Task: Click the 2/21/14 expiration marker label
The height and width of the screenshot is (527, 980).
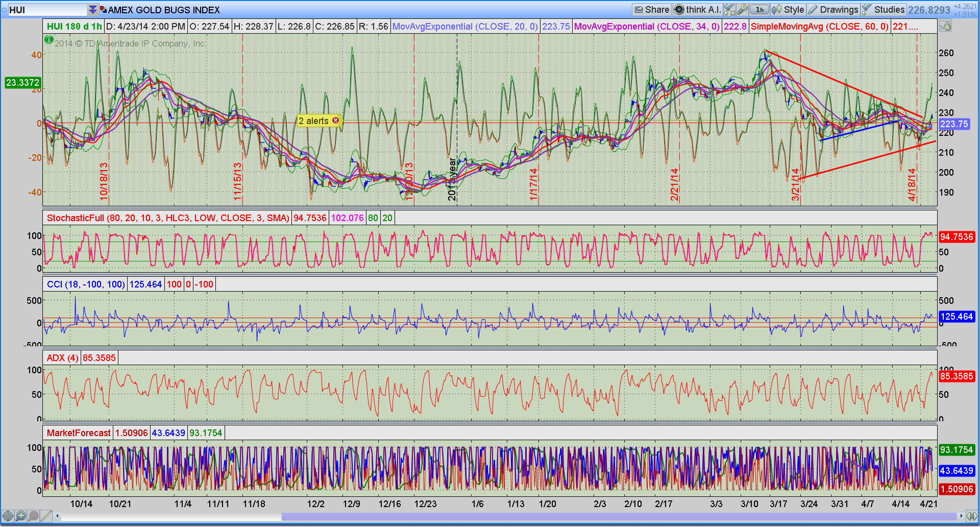Action: pos(674,184)
